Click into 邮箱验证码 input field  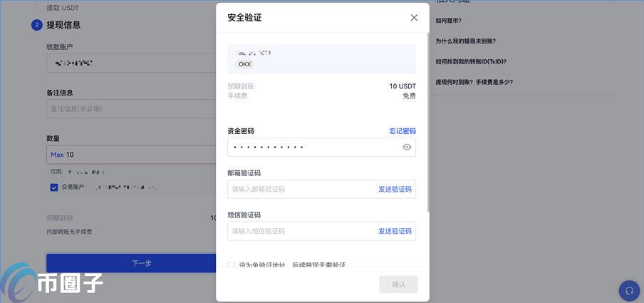(299, 189)
